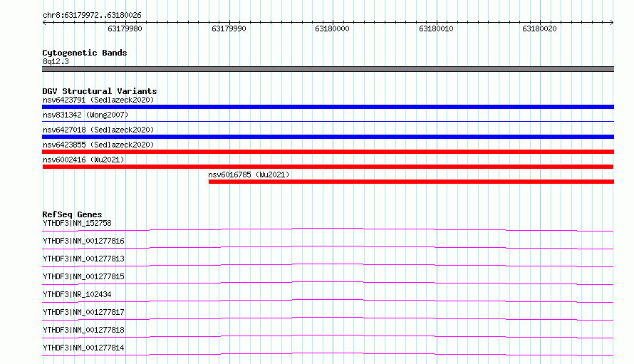The width and height of the screenshot is (634, 364).
Task: Click ruler position 63180010
Action: [x=436, y=28]
